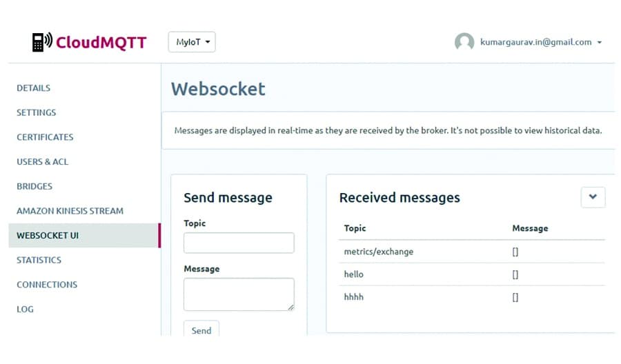Open the Connections page
Image resolution: width=621 pixels, height=364 pixels.
coord(47,285)
